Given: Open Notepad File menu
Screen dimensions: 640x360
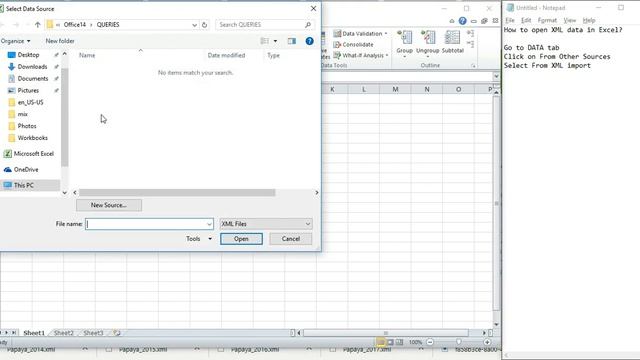Looking at the screenshot, I should click(510, 20).
